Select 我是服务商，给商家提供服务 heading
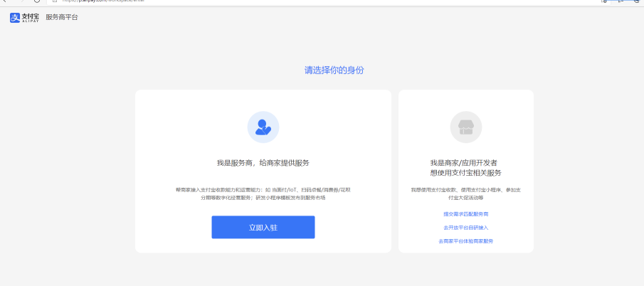Screen dimensions: 644x286 (263, 163)
